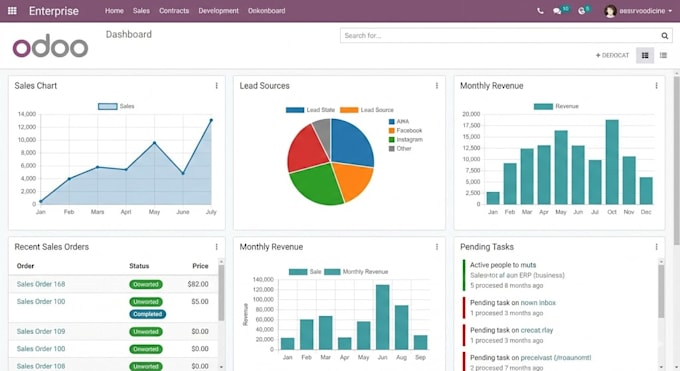The height and width of the screenshot is (371, 680).
Task: Click the $82.00 price cell
Action: point(198,284)
